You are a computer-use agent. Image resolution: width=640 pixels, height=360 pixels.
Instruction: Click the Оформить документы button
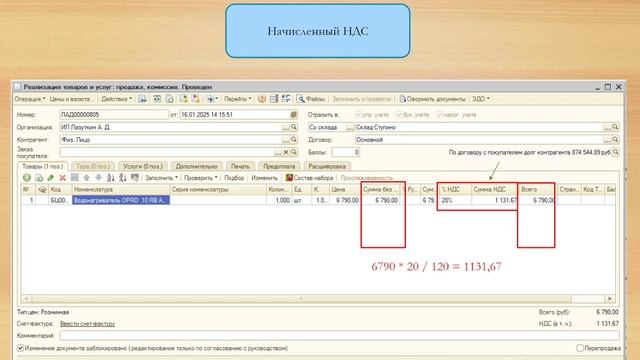(x=432, y=99)
